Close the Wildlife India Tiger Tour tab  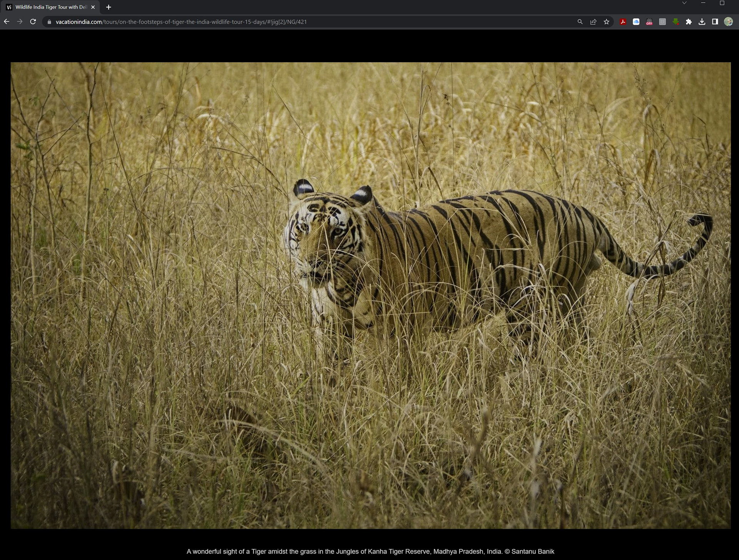coord(93,7)
